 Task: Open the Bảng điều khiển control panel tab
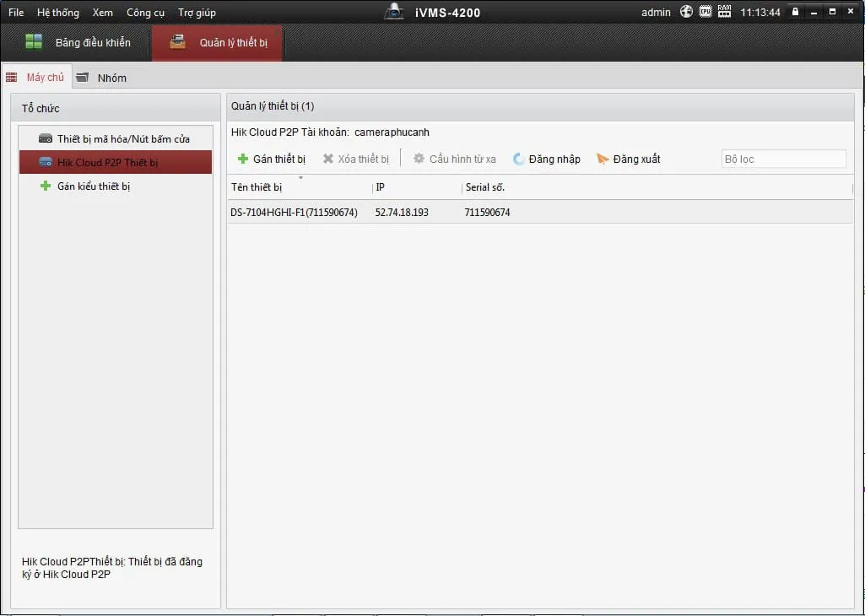pyautogui.click(x=78, y=42)
